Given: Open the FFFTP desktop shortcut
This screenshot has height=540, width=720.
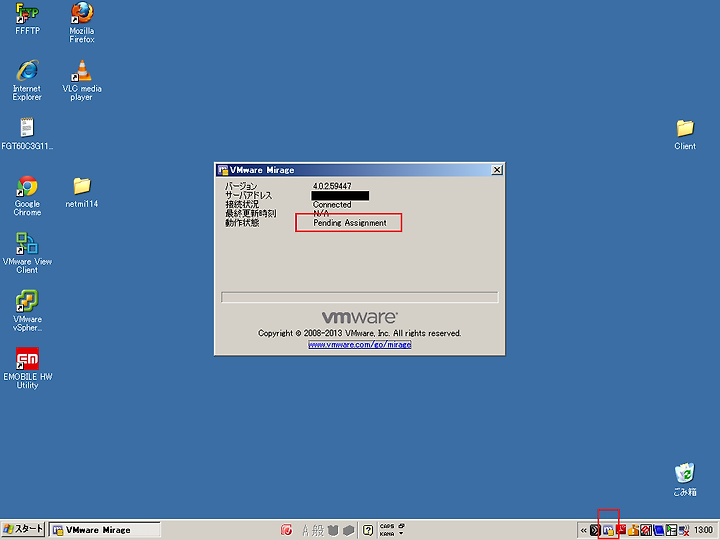Looking at the screenshot, I should 27,18.
